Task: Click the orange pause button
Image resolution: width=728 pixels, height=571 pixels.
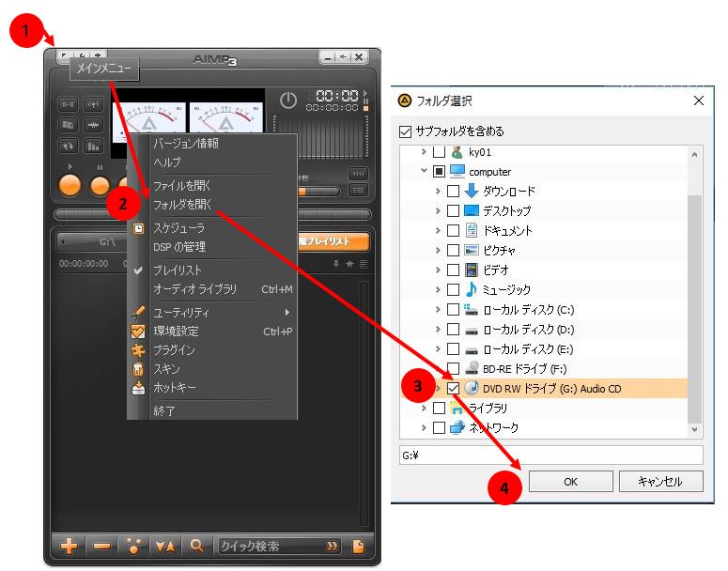Action: click(100, 185)
